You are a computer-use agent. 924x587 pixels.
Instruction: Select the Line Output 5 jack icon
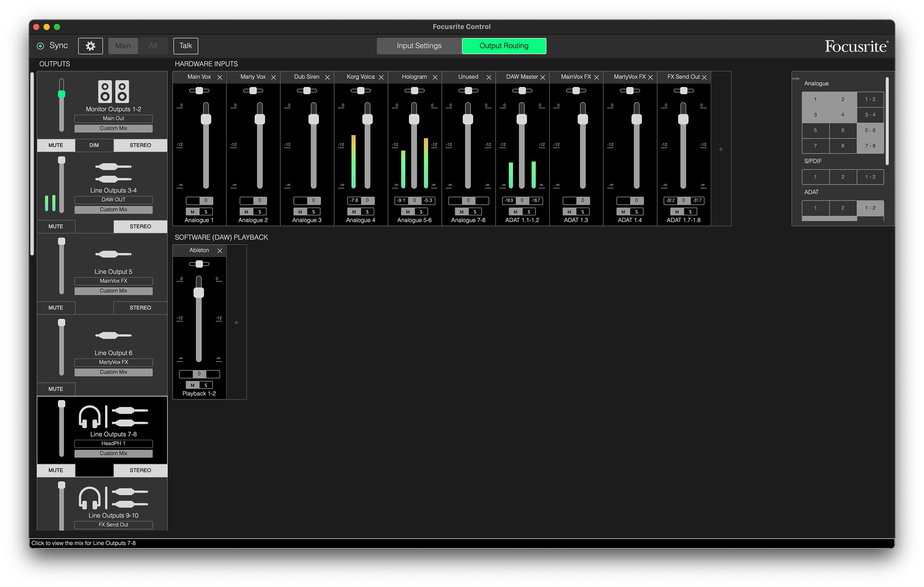(113, 254)
